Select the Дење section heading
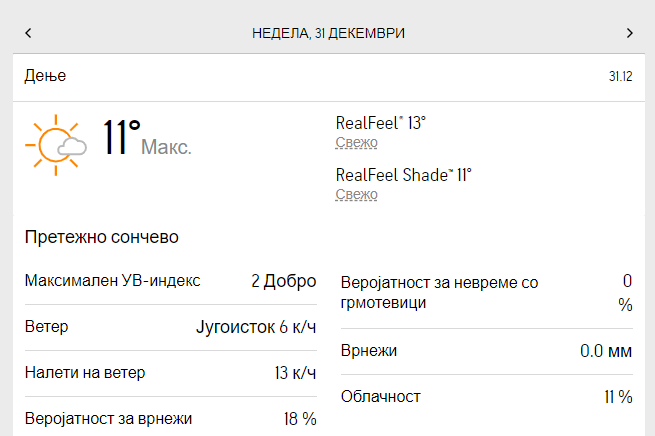655x436 pixels. click(x=45, y=76)
